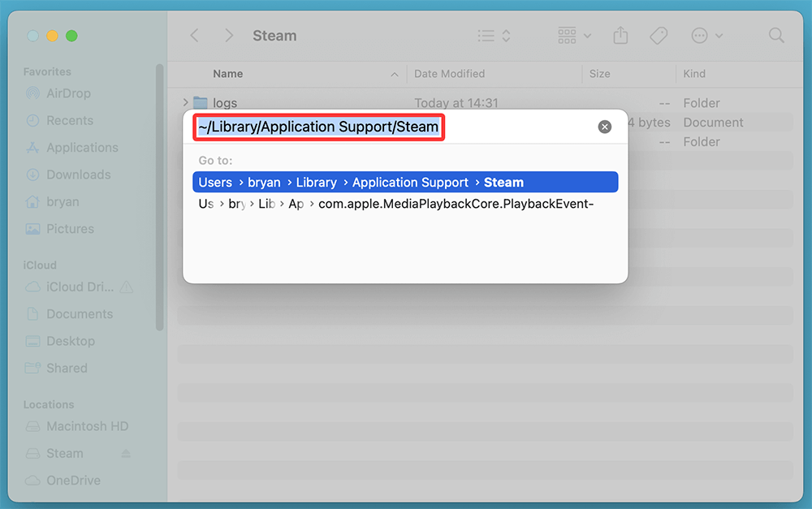Select the highlighted Steam path suggestion

tap(404, 182)
